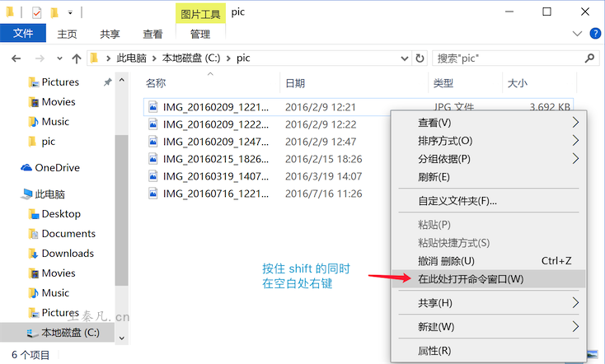Viewport: 605px width, 364px height.
Task: Choose 刷新(E) in context menu
Action: tap(489, 177)
